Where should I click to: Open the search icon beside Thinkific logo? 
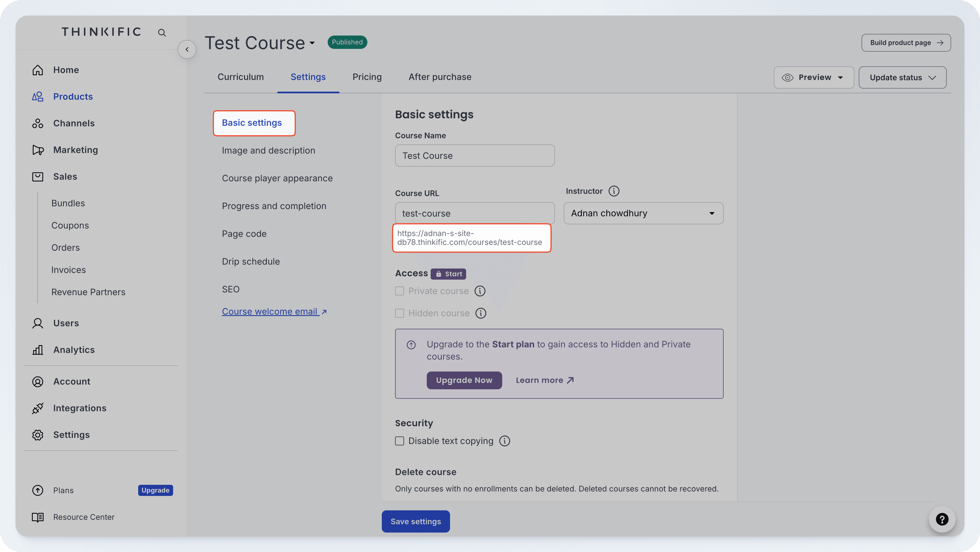[162, 32]
